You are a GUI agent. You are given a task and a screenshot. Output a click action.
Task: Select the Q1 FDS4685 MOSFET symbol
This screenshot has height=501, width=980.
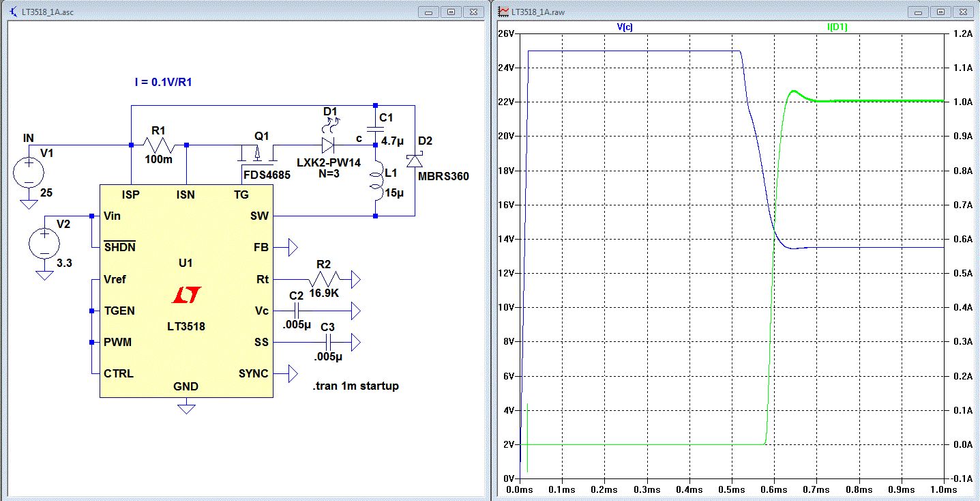[257, 153]
